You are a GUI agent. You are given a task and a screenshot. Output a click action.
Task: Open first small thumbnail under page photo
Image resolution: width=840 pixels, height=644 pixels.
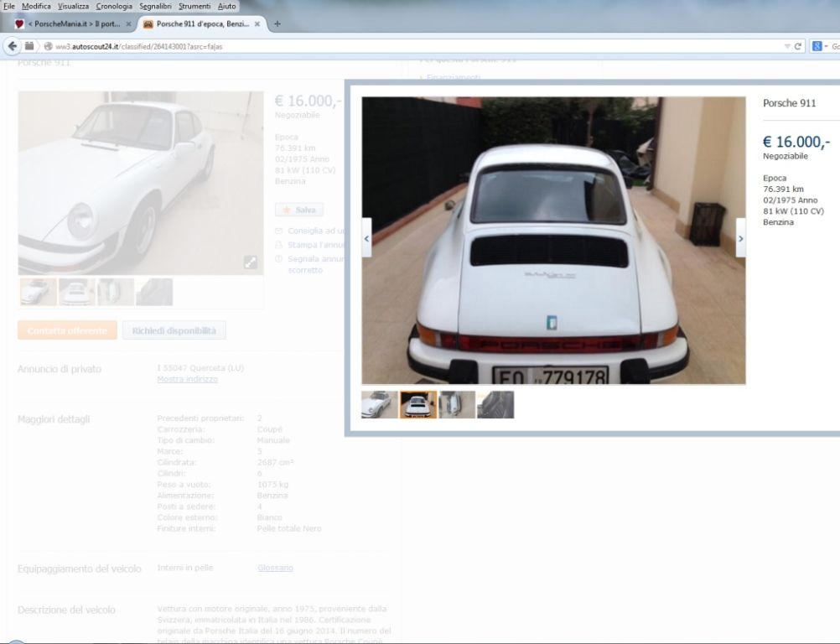38,292
